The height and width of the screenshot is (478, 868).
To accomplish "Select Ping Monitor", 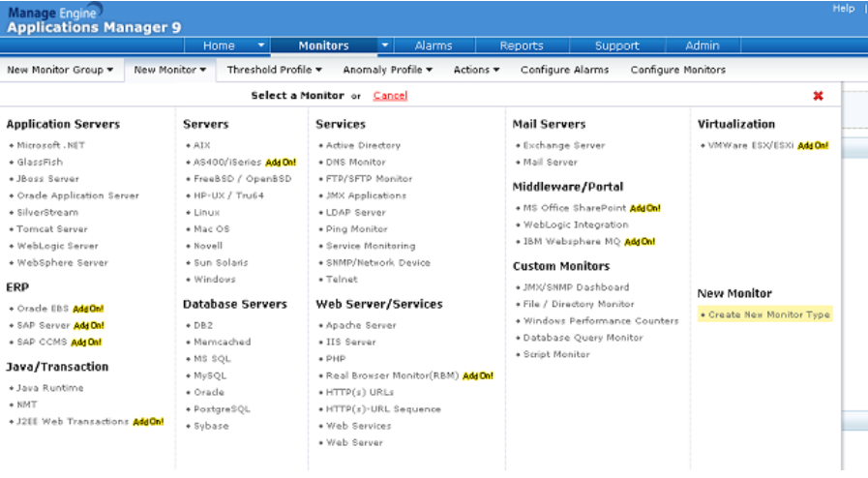I will [356, 229].
